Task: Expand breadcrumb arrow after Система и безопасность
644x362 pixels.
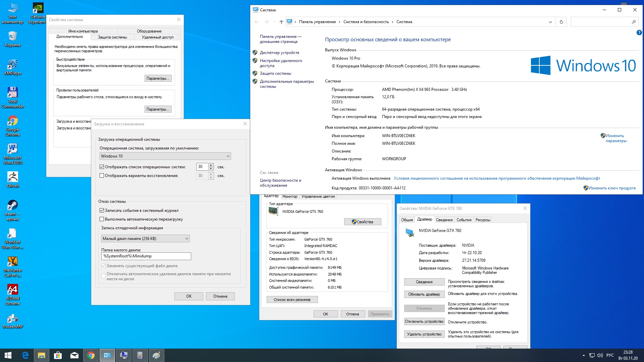Action: [x=392, y=22]
